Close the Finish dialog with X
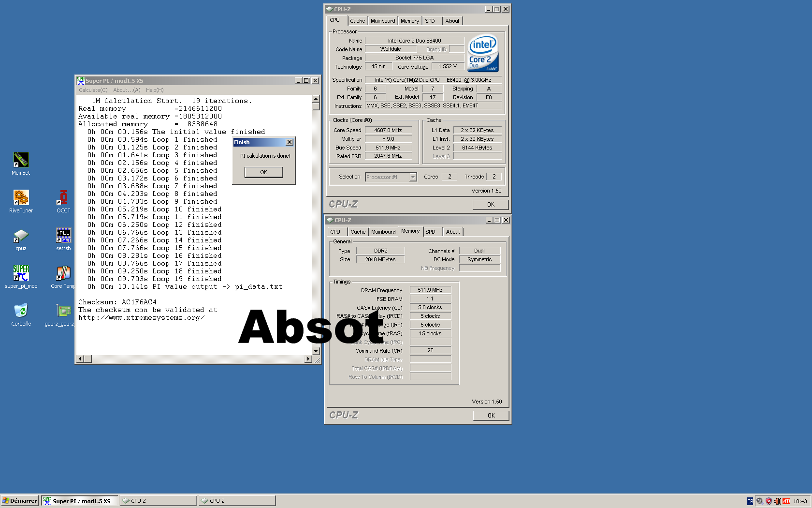Screen dimensions: 812x508 tap(290, 142)
